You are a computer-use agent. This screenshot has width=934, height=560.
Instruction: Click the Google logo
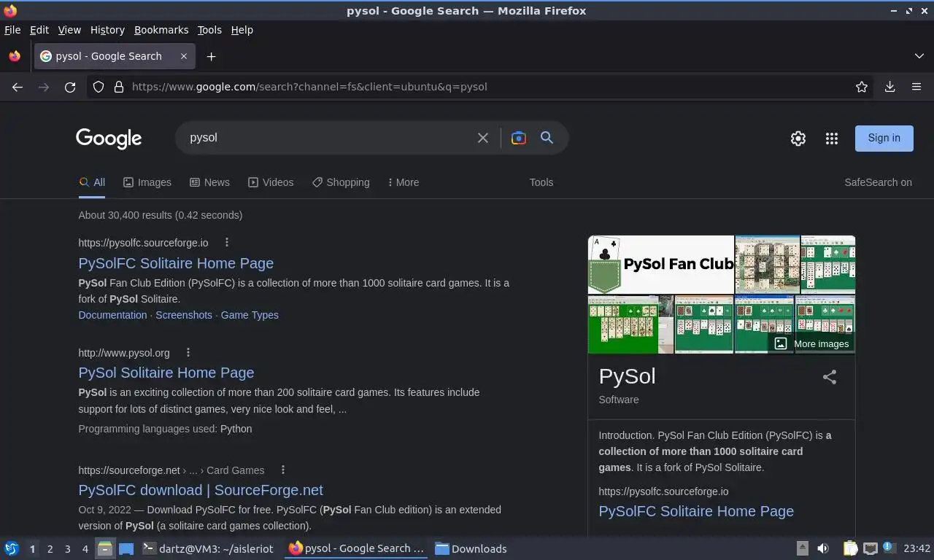[x=109, y=139]
